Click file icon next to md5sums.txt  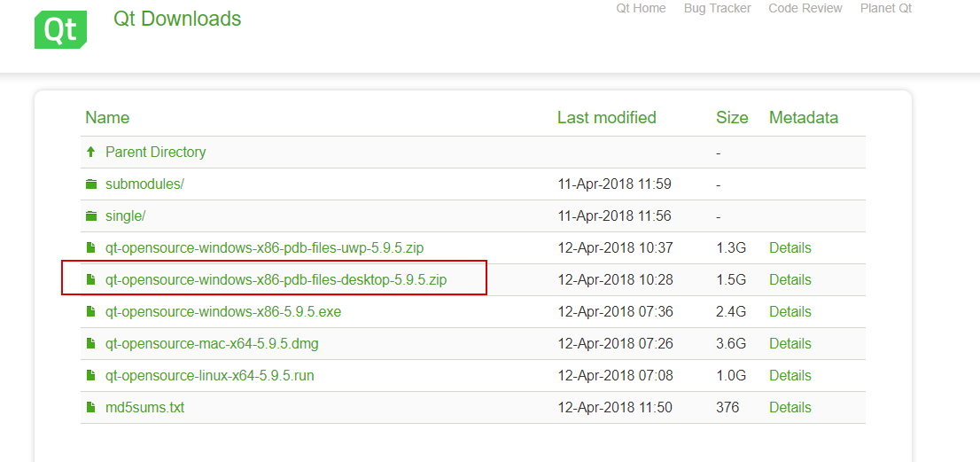point(91,408)
